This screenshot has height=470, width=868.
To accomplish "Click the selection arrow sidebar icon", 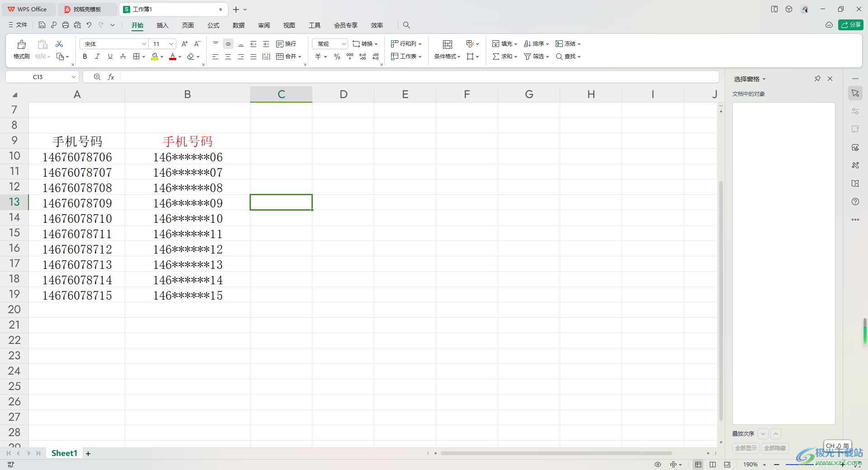I will point(855,93).
